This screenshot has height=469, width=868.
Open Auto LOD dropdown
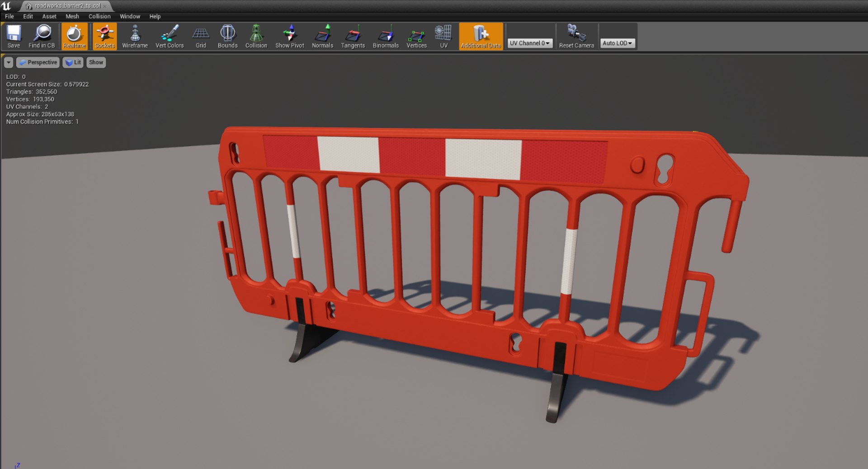coord(618,43)
